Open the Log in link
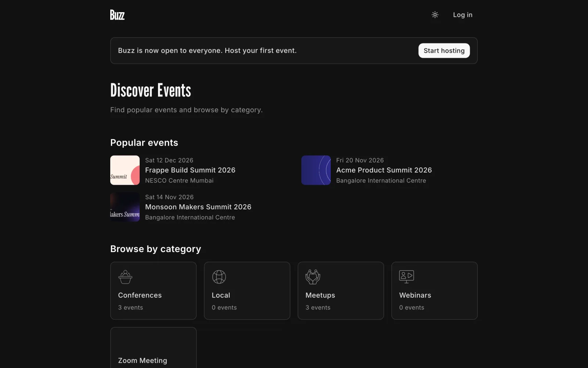 (463, 15)
